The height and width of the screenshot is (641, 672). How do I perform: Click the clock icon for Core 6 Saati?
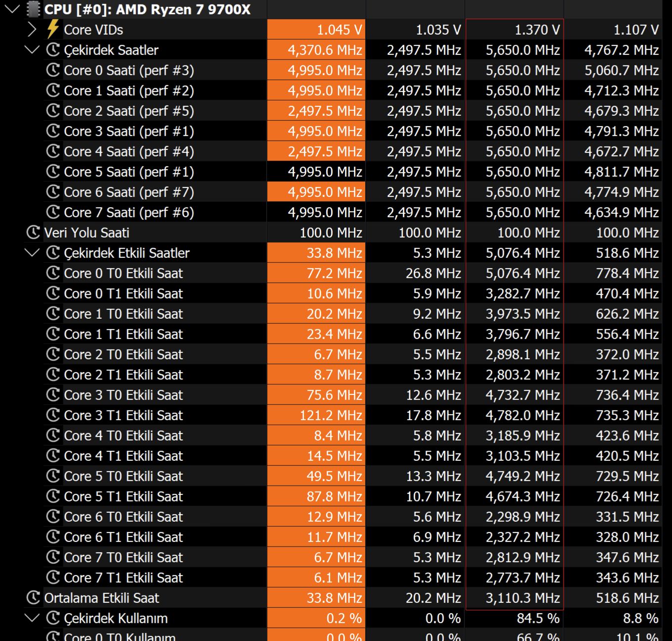(x=53, y=192)
